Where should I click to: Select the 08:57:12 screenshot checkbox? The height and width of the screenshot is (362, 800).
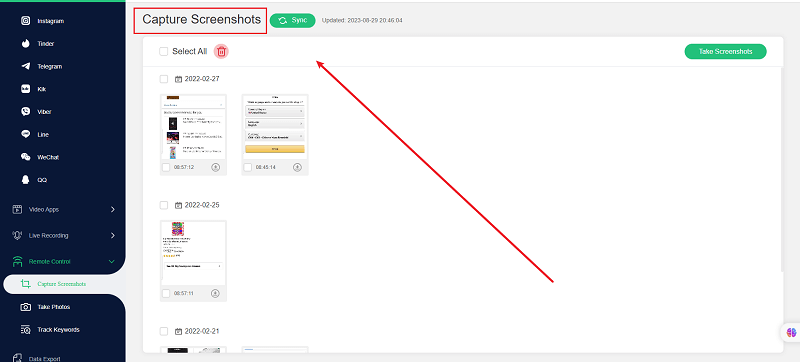click(x=166, y=167)
